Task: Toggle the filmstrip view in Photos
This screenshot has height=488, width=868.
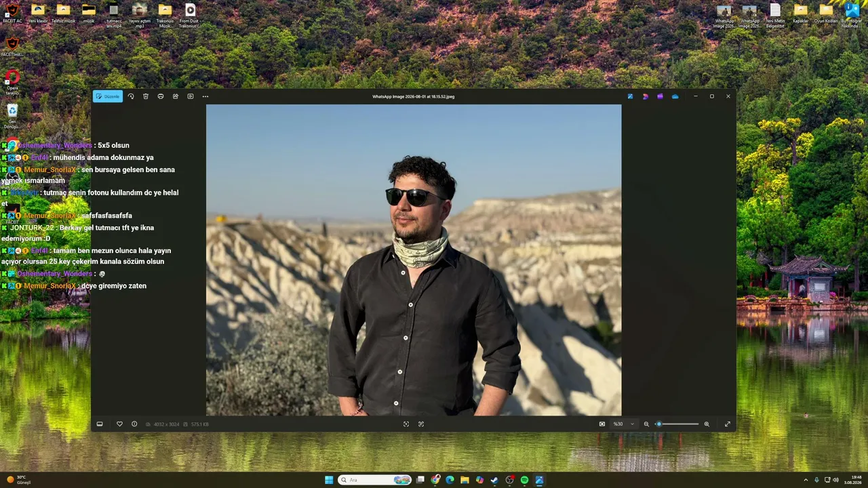Action: (100, 424)
